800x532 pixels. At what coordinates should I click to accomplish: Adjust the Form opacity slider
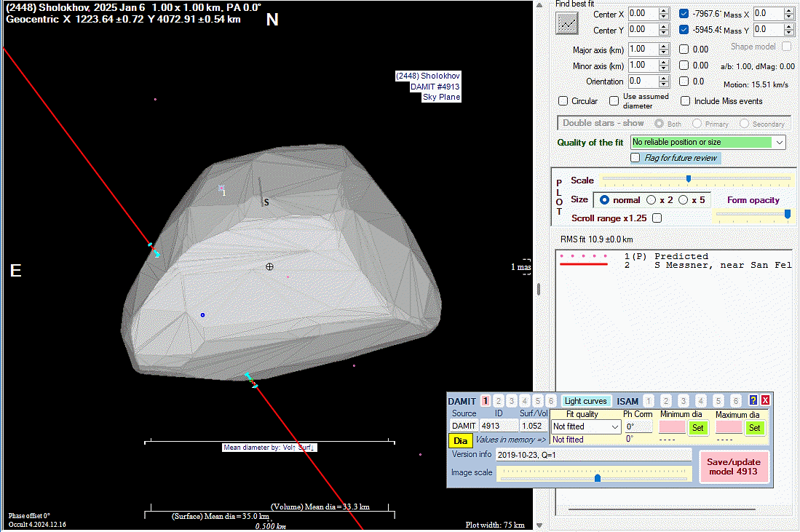(x=787, y=214)
